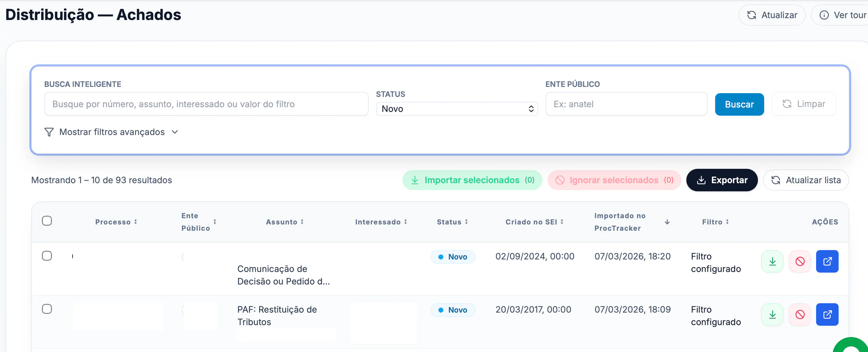
Task: Click 'Mostrando 1 – 10 de 93 resultados' text
Action: coord(101,180)
